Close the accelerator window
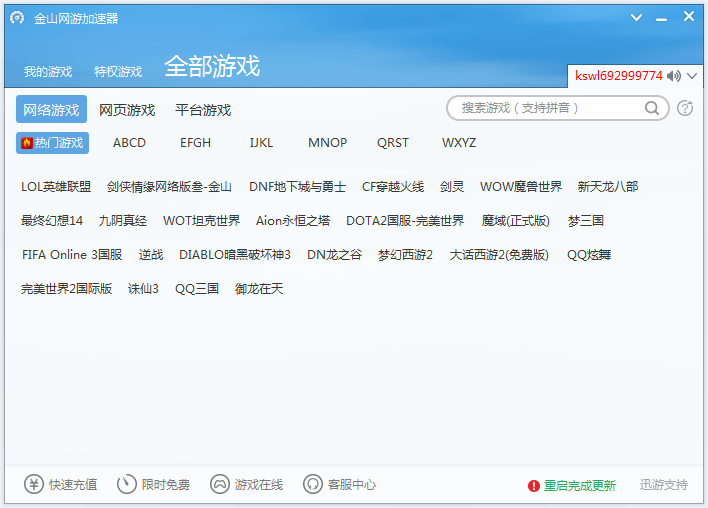Screen dimensions: 708x508 tap(689, 17)
